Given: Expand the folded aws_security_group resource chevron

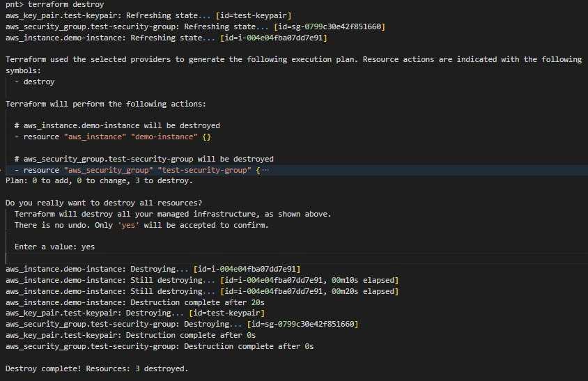Looking at the screenshot, I should (x=3, y=170).
